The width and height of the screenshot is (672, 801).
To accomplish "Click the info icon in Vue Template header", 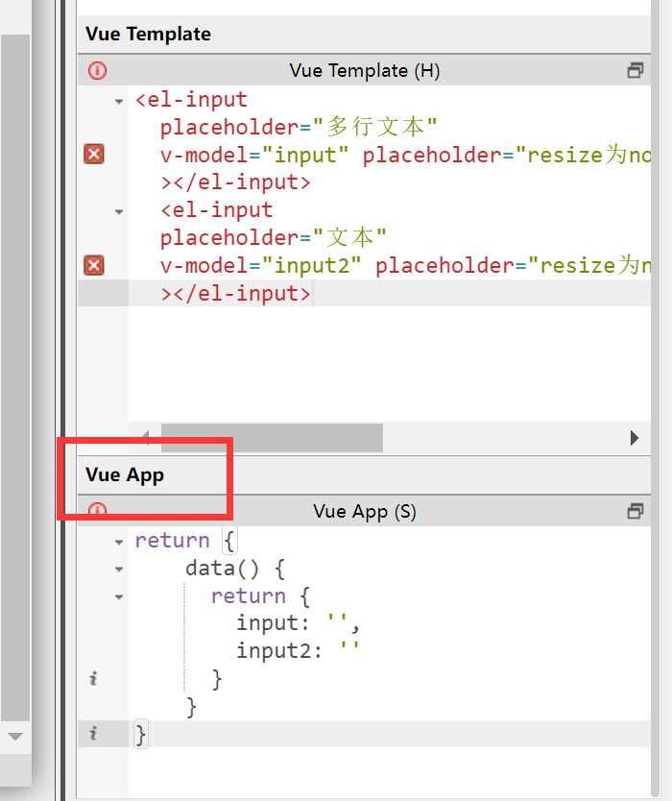I will click(x=97, y=70).
